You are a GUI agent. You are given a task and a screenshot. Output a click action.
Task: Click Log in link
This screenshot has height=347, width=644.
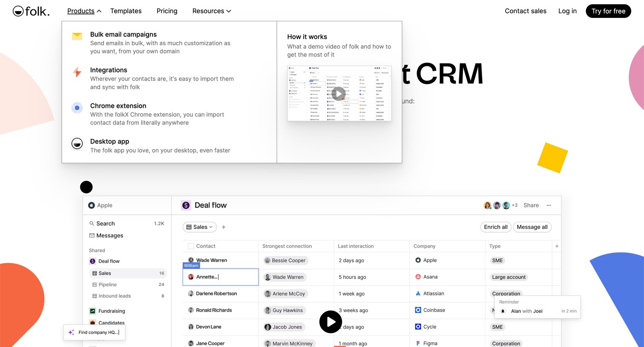[x=567, y=11]
